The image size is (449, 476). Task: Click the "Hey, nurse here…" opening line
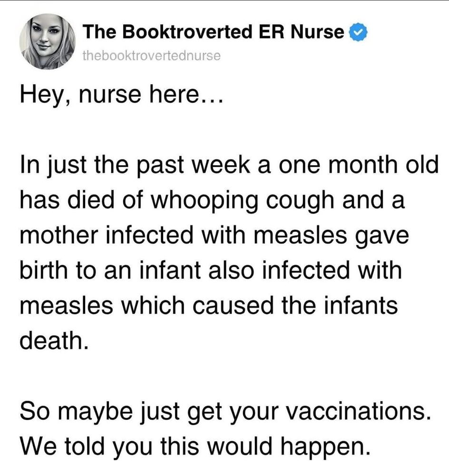click(121, 95)
